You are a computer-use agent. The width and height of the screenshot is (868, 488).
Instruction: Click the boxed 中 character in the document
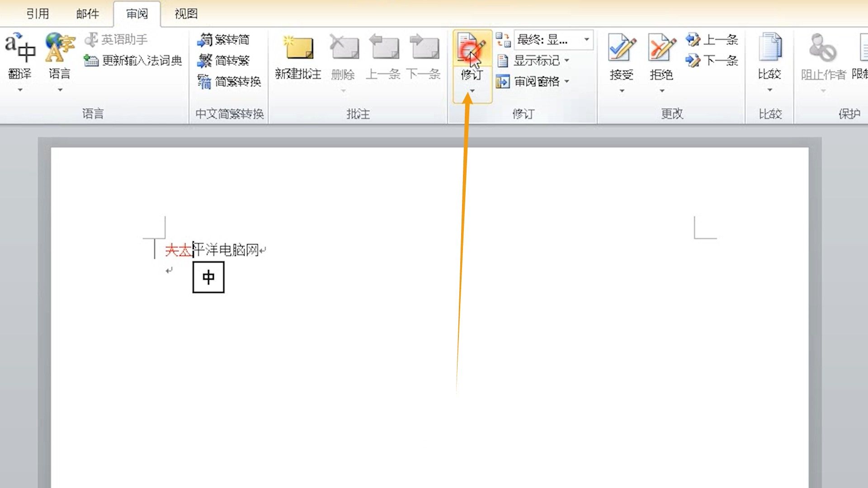208,277
